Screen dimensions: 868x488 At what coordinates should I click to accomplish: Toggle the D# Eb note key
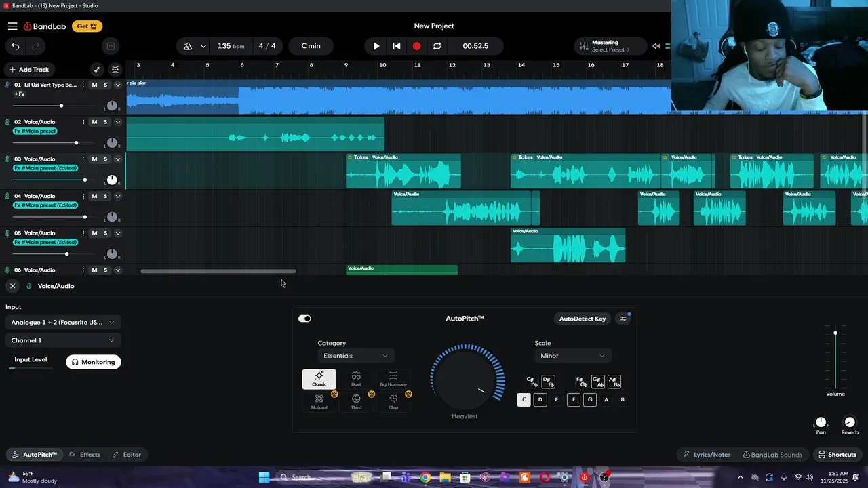pyautogui.click(x=548, y=382)
